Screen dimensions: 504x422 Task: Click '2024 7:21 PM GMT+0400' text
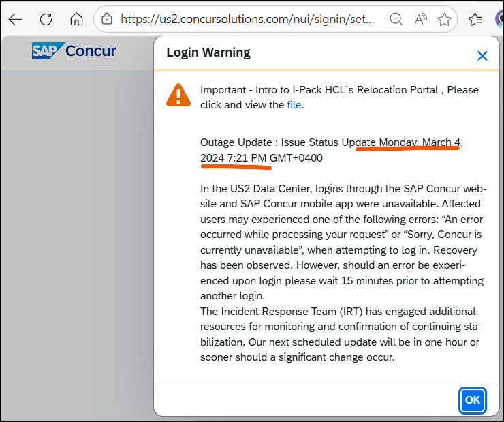coord(262,158)
